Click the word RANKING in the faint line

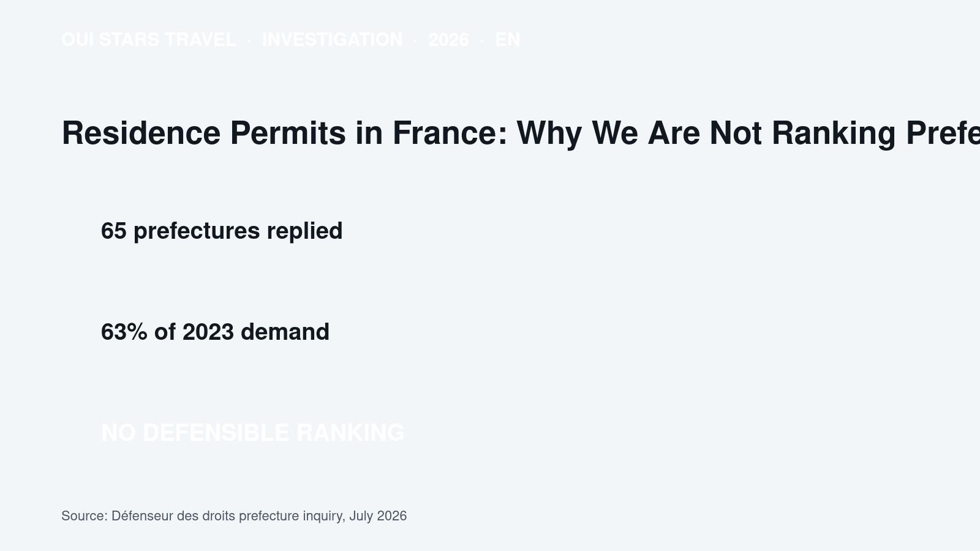[x=350, y=433]
